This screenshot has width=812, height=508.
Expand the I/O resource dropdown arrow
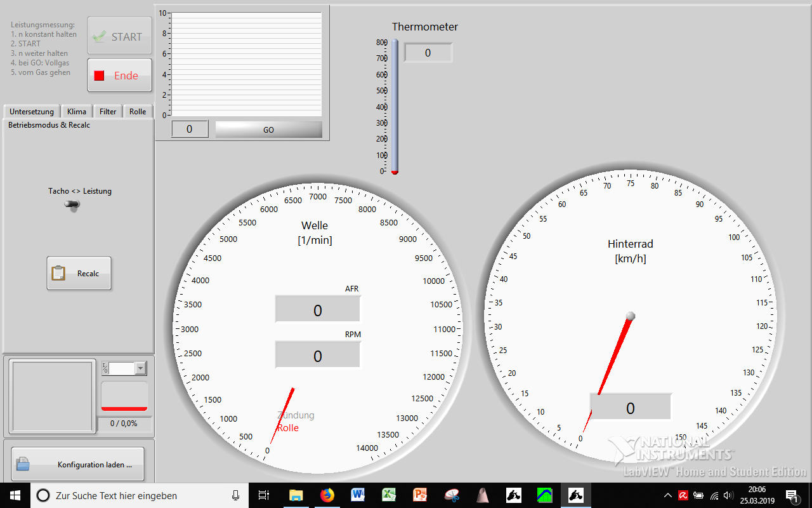click(140, 368)
